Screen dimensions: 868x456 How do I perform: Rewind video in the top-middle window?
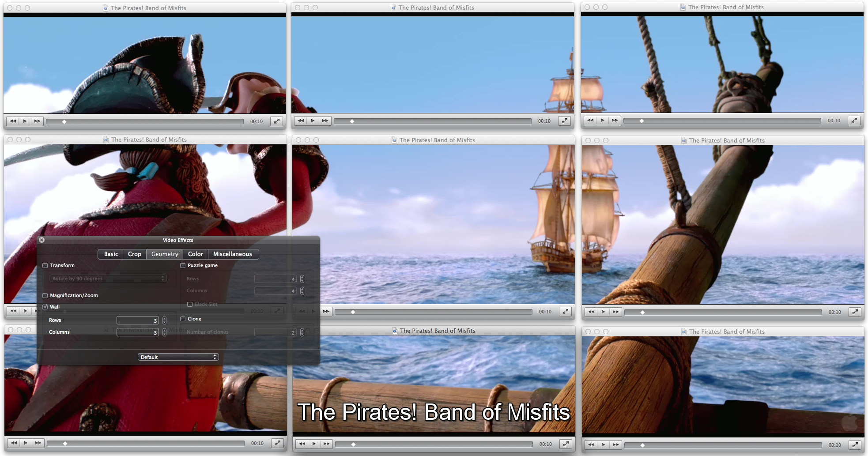click(x=301, y=121)
